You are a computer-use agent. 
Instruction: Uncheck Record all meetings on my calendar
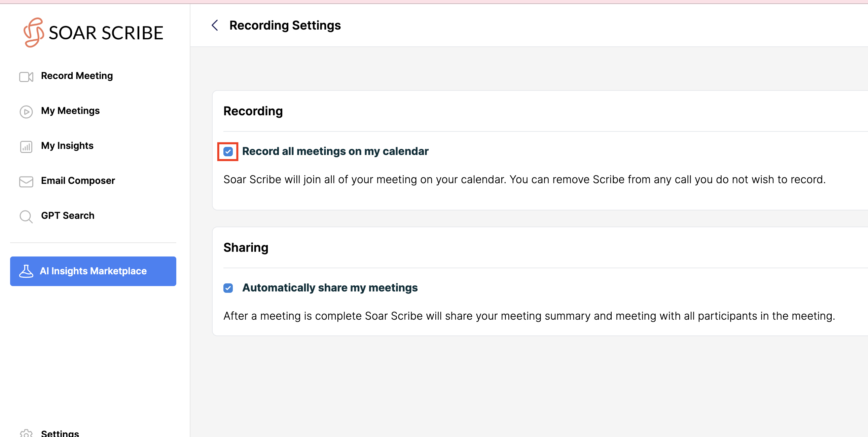pyautogui.click(x=228, y=152)
